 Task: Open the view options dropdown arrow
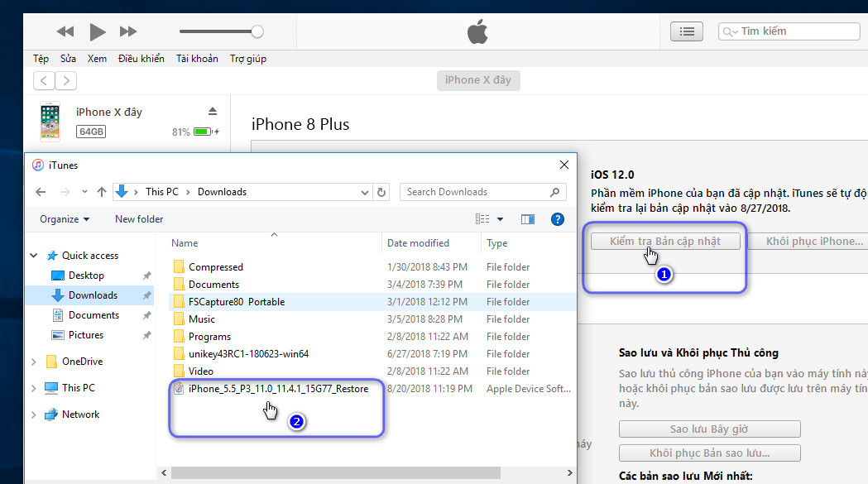click(x=501, y=219)
